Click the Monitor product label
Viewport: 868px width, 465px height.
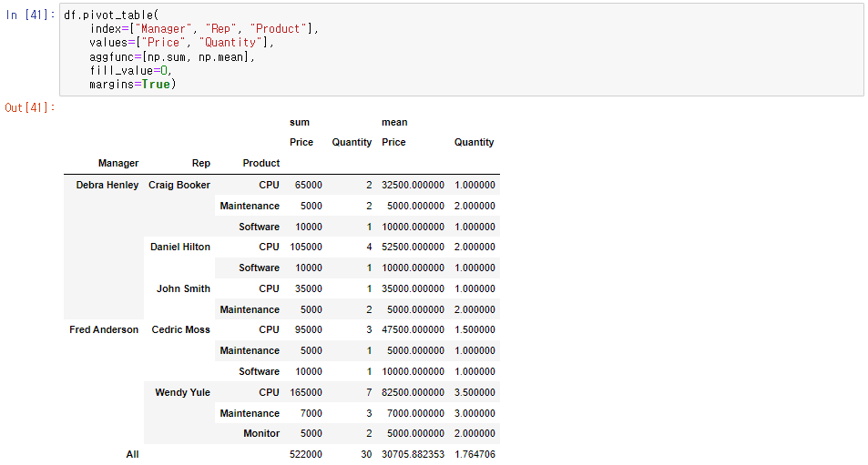pyautogui.click(x=261, y=433)
